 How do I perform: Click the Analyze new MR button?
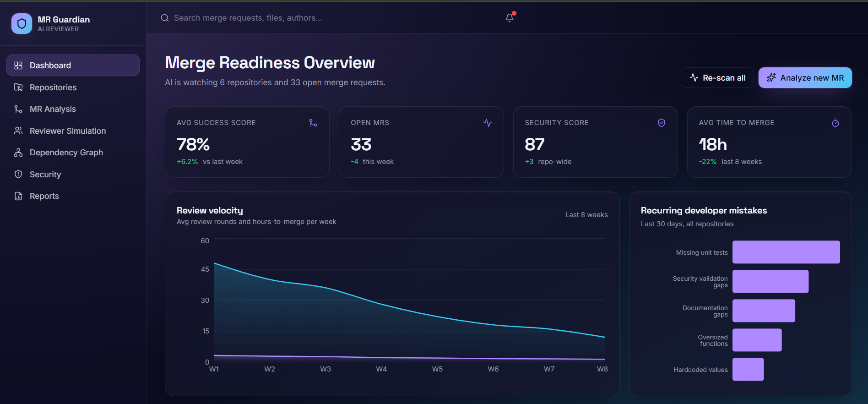click(x=805, y=78)
